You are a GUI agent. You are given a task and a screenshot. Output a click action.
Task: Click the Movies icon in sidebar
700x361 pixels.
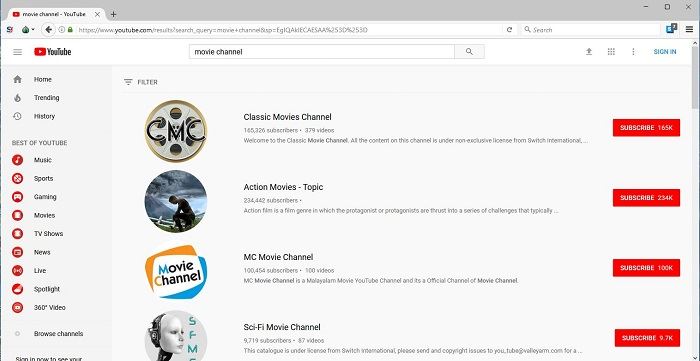[x=17, y=215]
